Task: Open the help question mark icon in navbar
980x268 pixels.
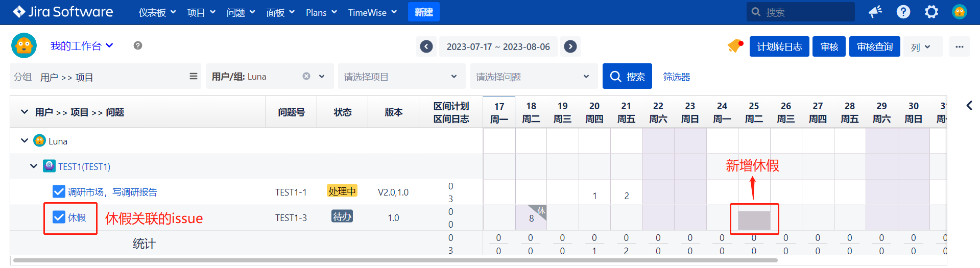Action: (903, 12)
